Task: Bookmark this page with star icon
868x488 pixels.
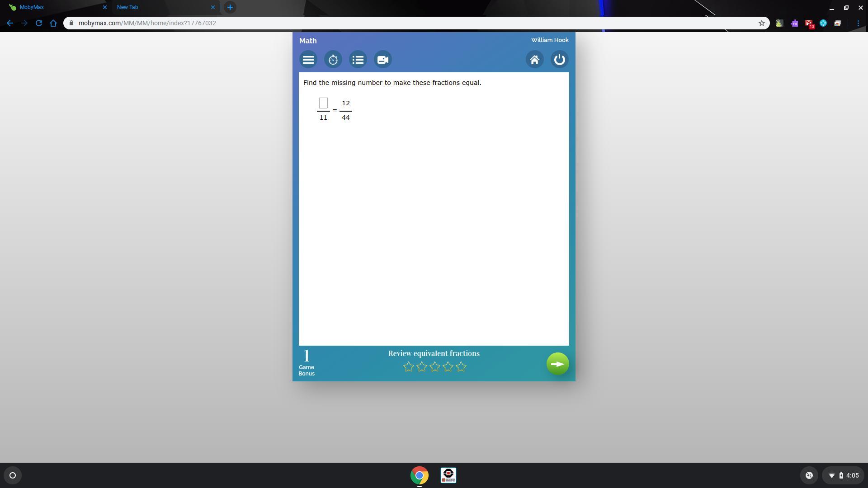Action: point(761,23)
